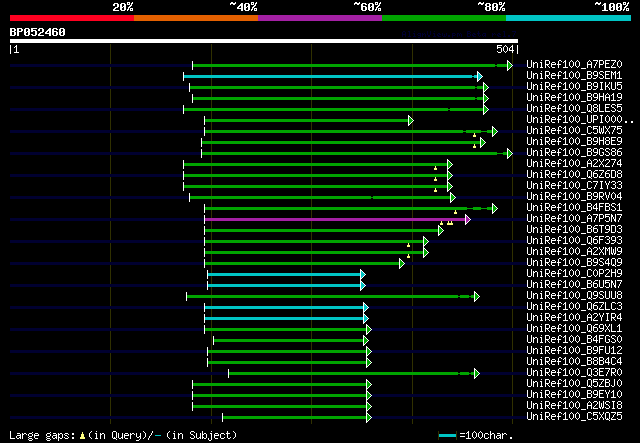Open hit UniRef100_A7PEZ0

574,65
